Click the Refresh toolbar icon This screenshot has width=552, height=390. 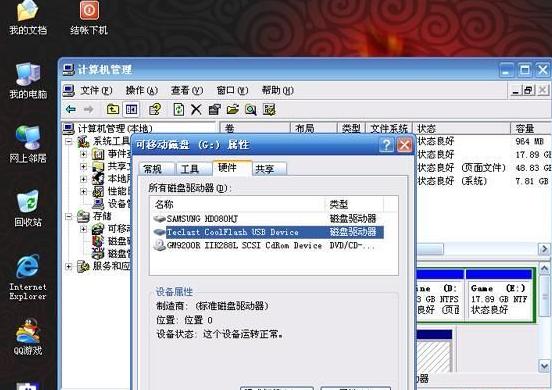[178, 109]
